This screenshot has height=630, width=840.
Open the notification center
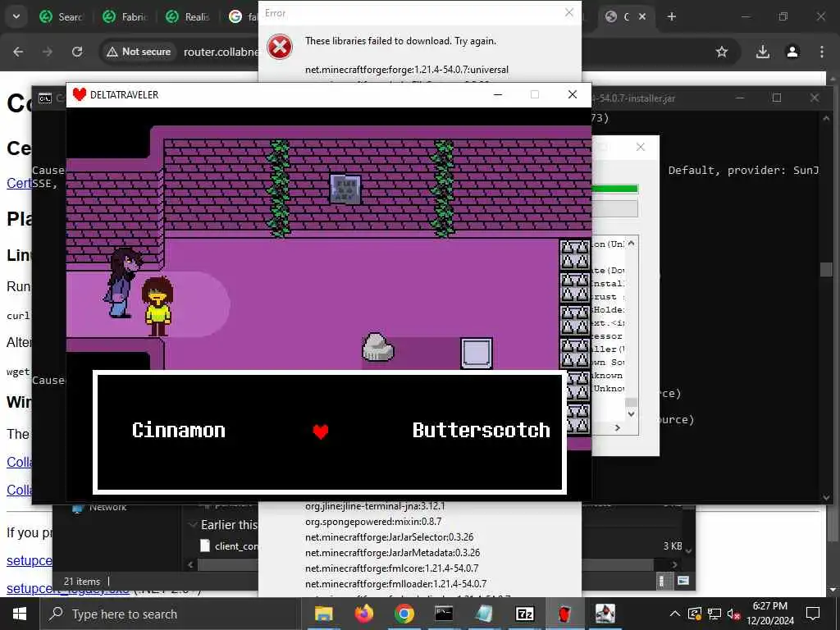click(x=813, y=614)
